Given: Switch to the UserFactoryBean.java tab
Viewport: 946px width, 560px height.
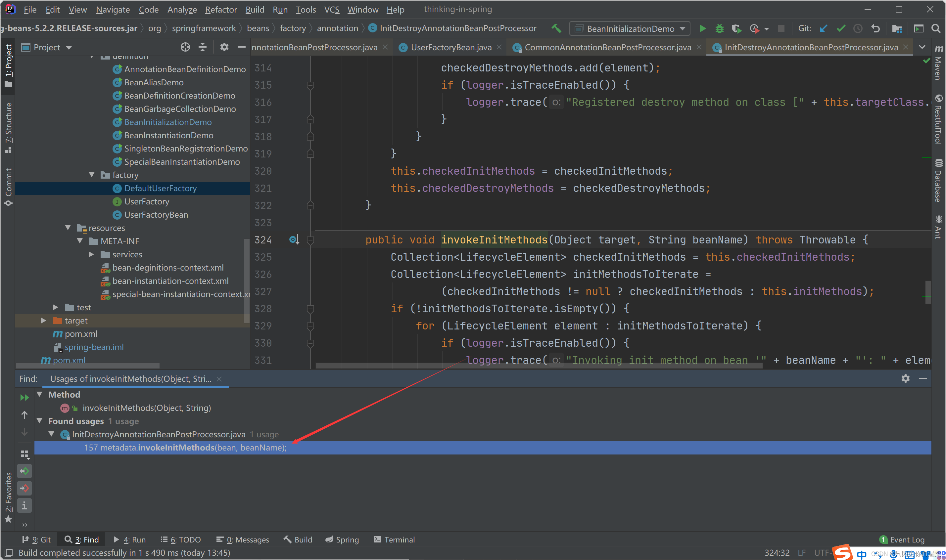Looking at the screenshot, I should (451, 47).
